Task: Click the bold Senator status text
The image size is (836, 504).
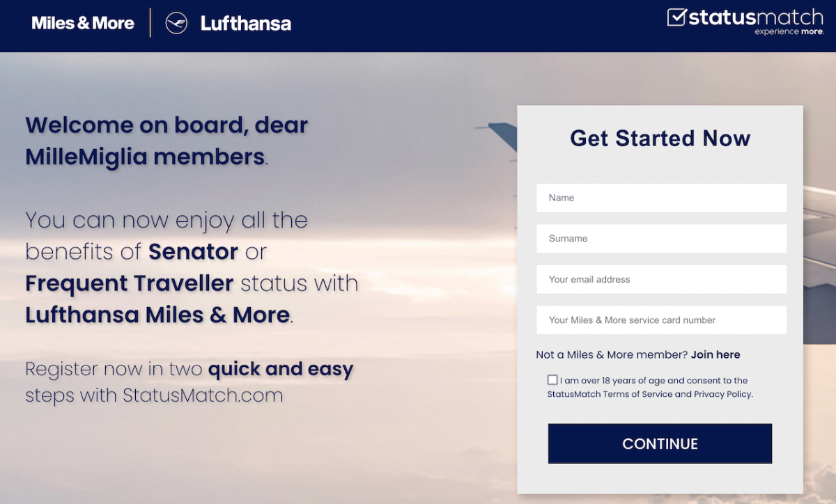Action: tap(194, 251)
